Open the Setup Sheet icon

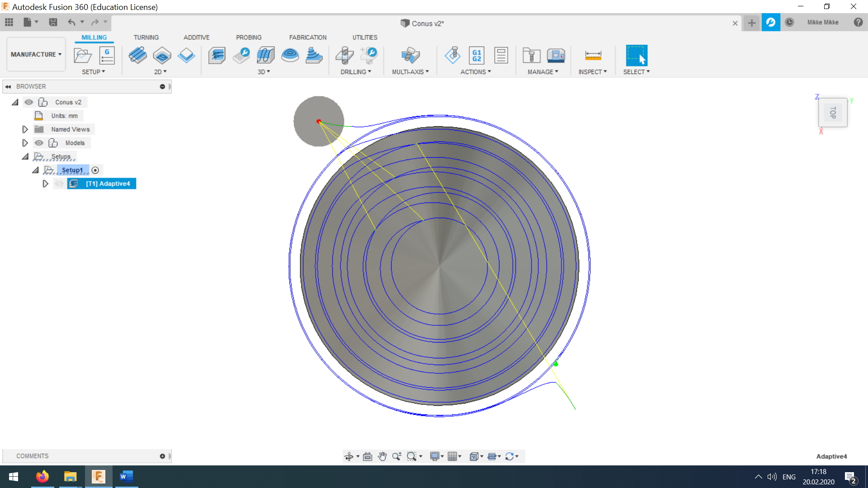501,56
